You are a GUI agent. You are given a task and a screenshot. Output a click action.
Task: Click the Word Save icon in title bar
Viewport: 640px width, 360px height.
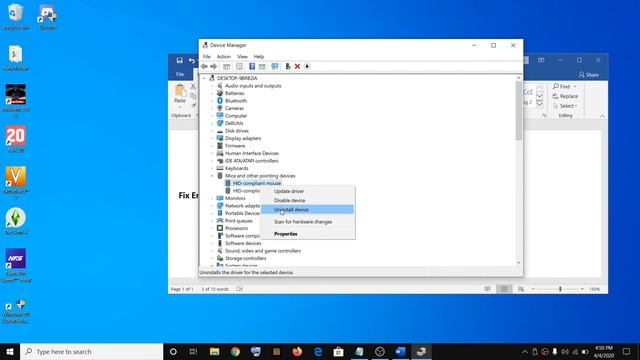180,60
